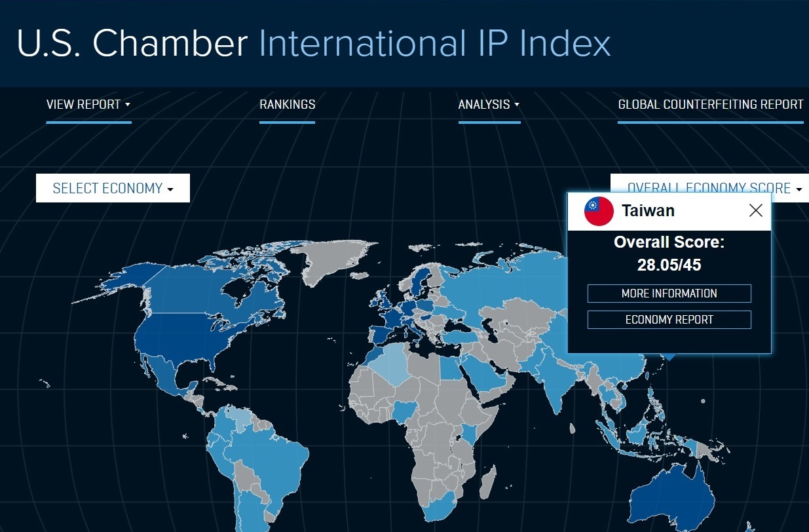Click the Taiwan flag icon
This screenshot has height=532, width=809.
point(599,211)
